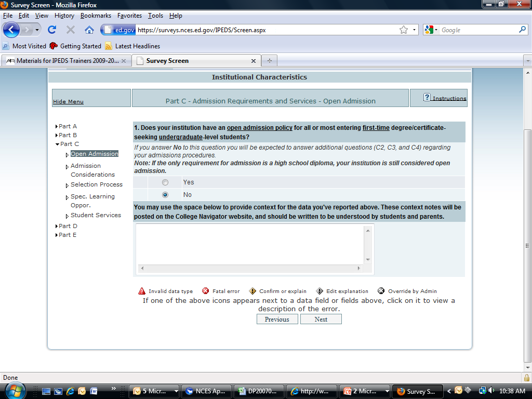Viewport: 532px width, 399px height.
Task: Click the page scrollbar down arrow
Action: tap(528, 367)
